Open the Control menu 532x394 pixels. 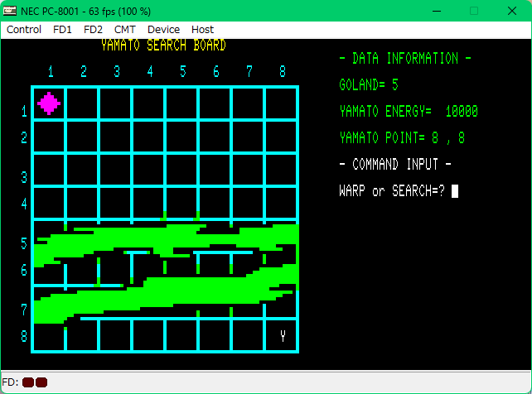point(24,30)
